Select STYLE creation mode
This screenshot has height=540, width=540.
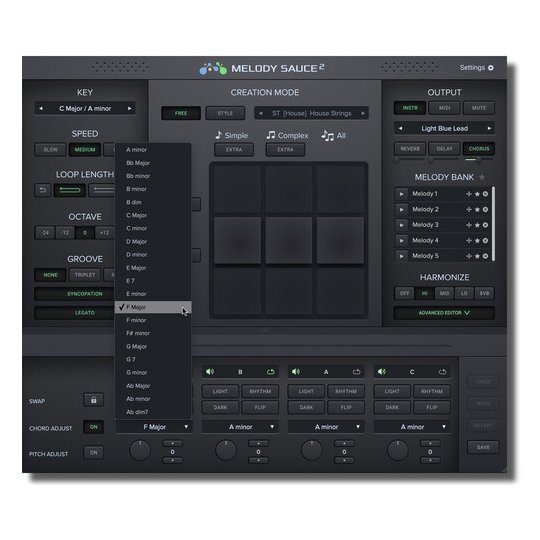(x=225, y=113)
